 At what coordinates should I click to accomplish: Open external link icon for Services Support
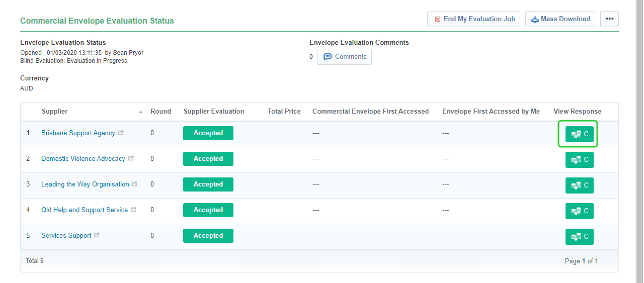pyautogui.click(x=97, y=235)
